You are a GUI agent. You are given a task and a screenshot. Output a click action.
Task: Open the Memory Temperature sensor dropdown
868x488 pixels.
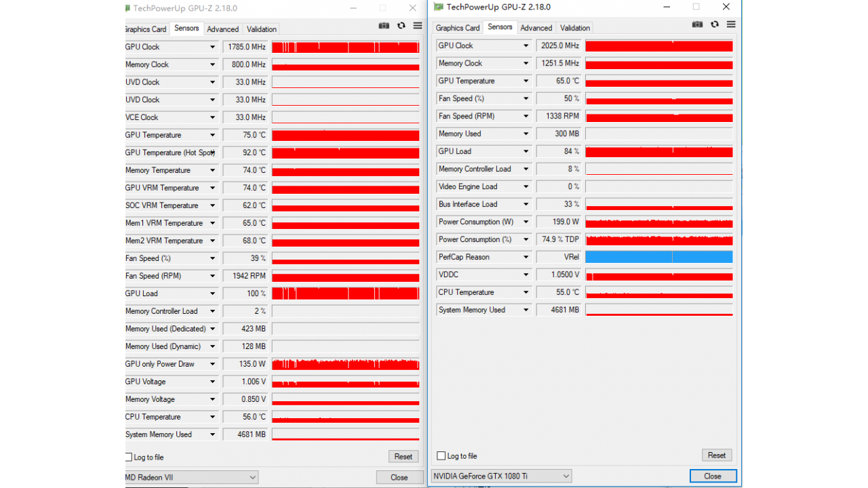click(212, 170)
